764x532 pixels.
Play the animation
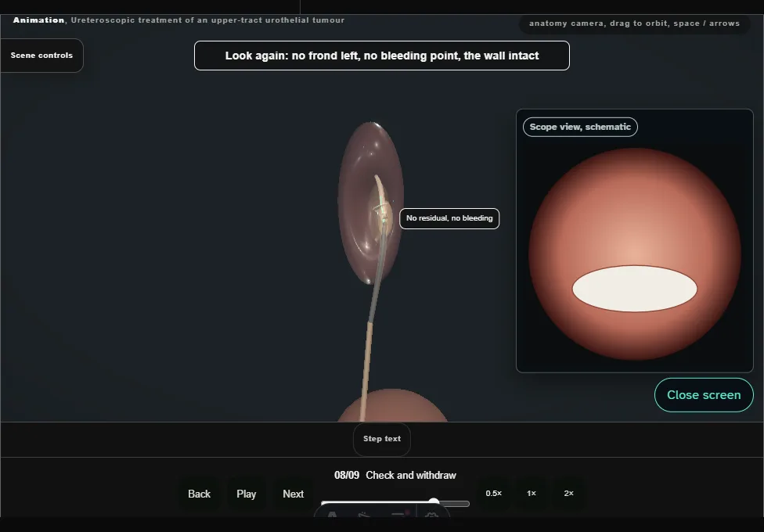246,494
